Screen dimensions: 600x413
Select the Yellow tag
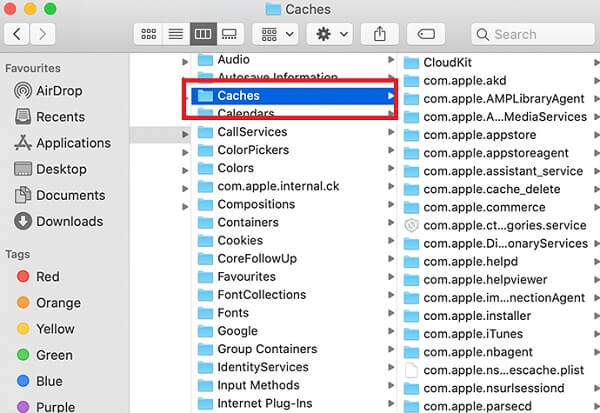tap(46, 329)
